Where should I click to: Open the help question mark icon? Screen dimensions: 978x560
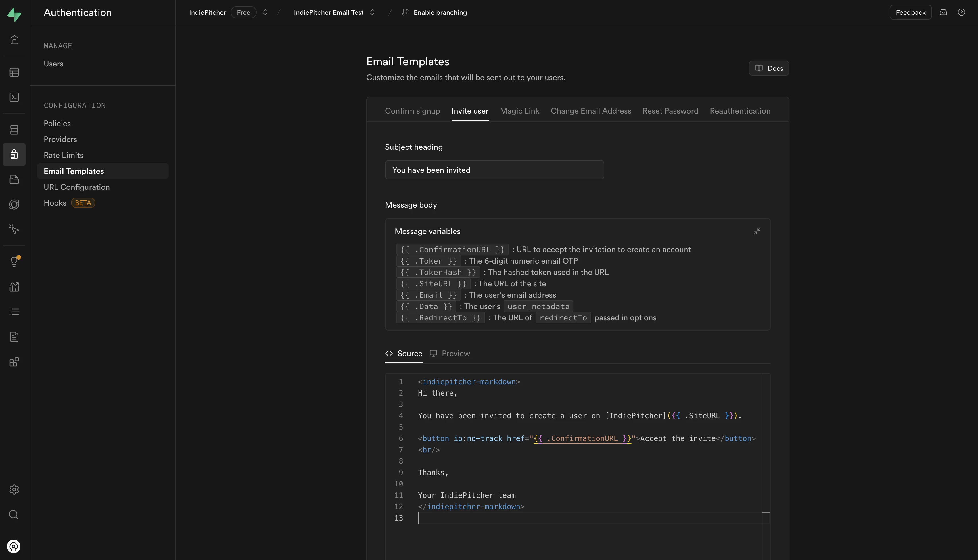[961, 12]
